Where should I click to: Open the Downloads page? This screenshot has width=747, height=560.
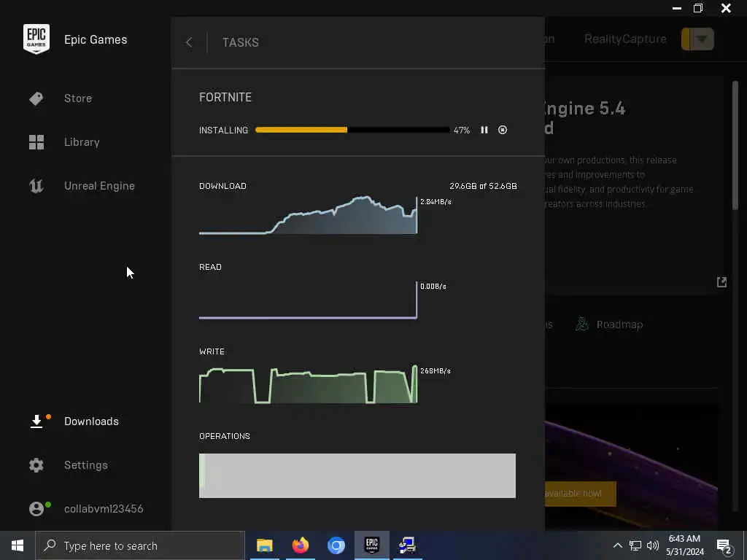pos(91,421)
